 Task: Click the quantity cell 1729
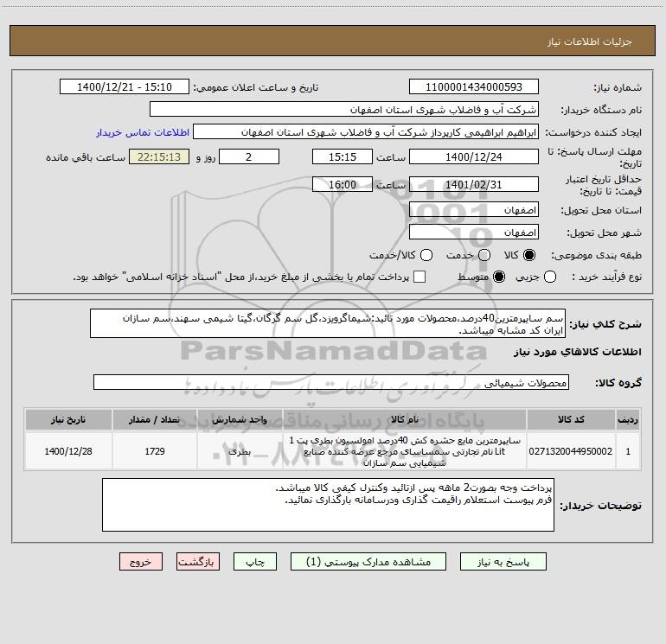pyautogui.click(x=155, y=451)
